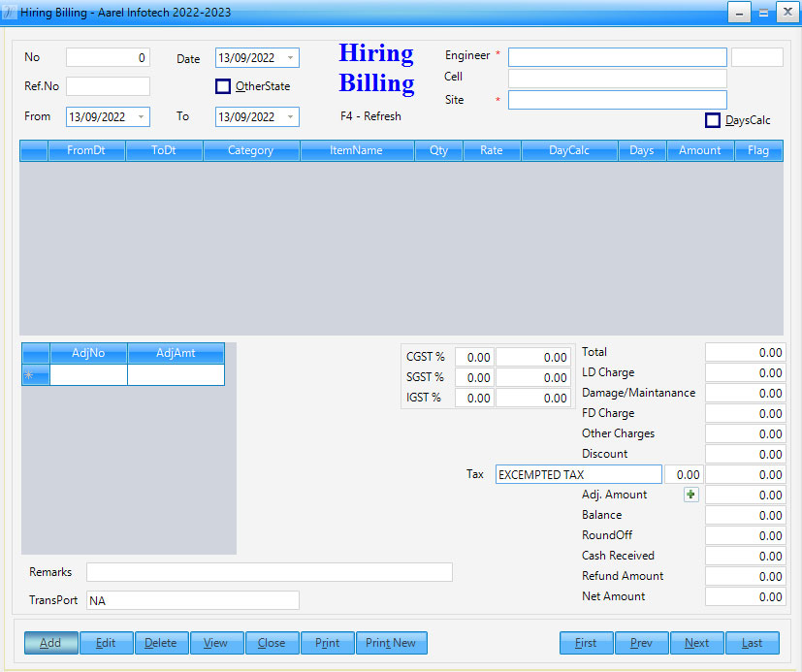Screen dimensions: 802x672
Task: Click the Category column header
Action: click(250, 150)
